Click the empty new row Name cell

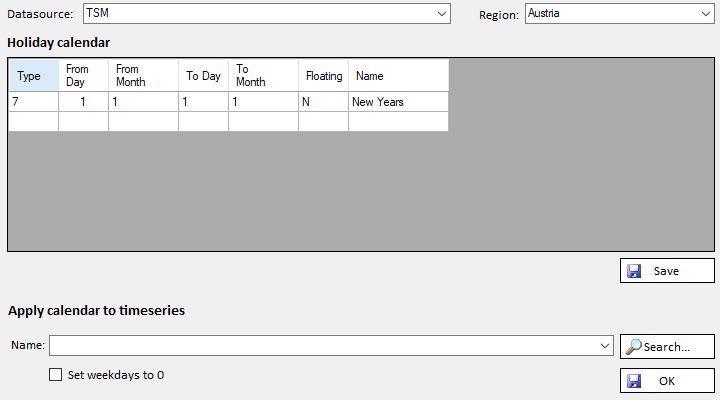[398, 121]
